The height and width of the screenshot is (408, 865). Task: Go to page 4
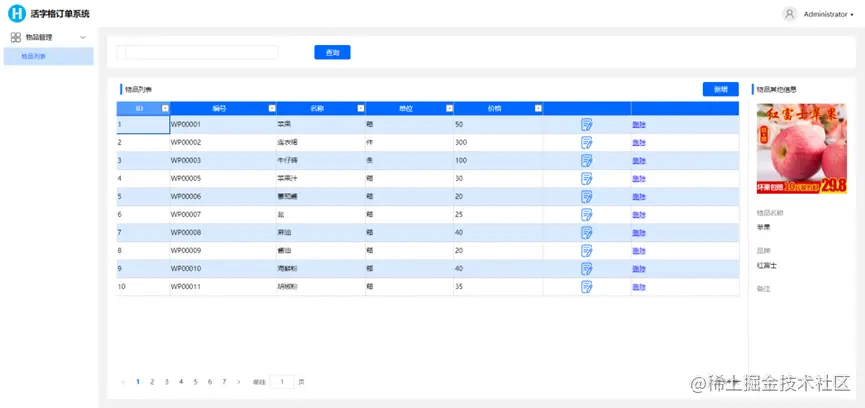[x=181, y=382]
